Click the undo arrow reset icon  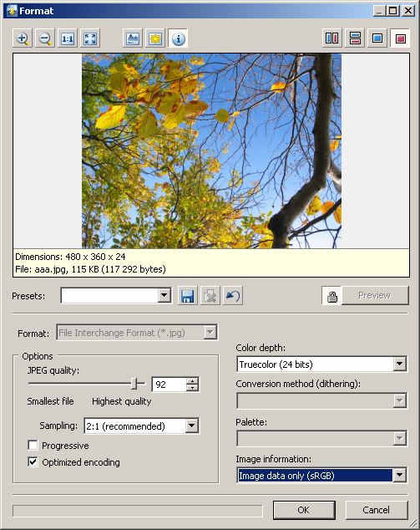233,296
